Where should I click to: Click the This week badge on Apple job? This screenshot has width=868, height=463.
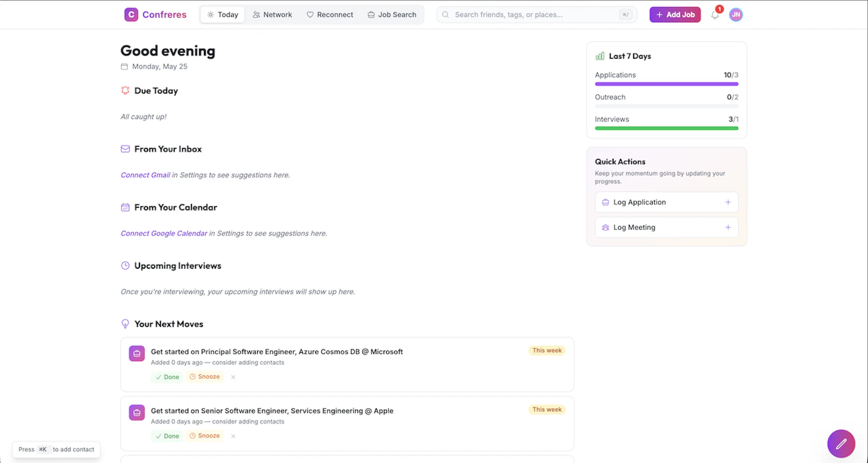[547, 410]
